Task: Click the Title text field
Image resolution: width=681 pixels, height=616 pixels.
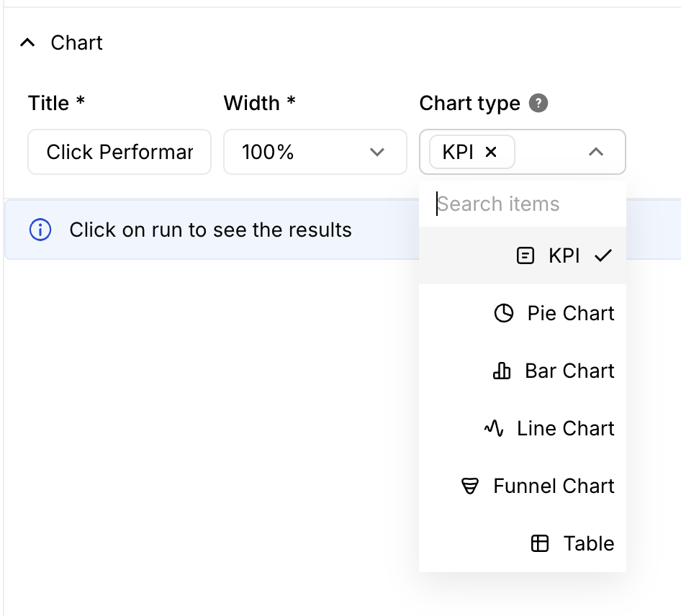Action: (x=119, y=152)
